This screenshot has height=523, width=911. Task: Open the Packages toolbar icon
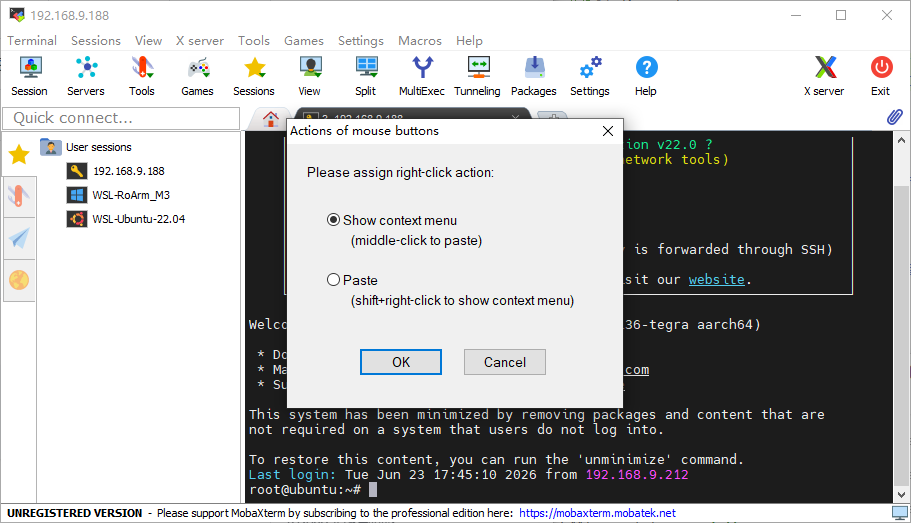(x=534, y=76)
